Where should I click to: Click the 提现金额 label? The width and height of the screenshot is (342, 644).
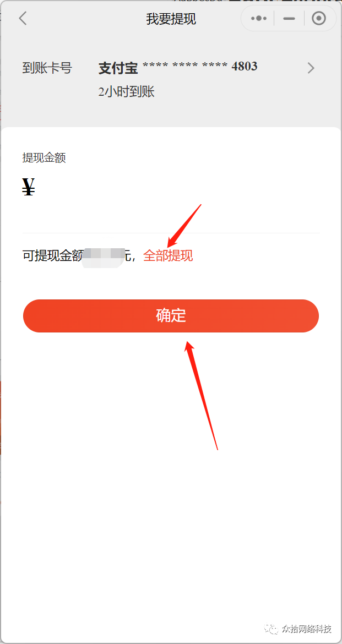(44, 158)
